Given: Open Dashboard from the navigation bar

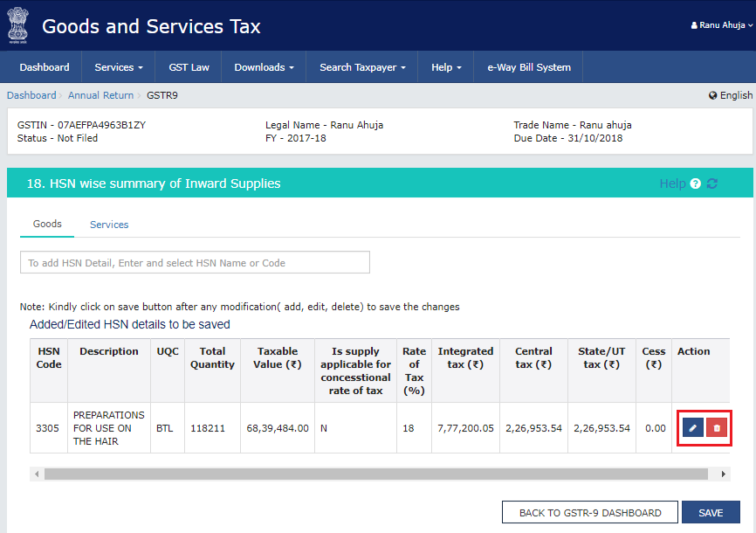Looking at the screenshot, I should coord(45,66).
